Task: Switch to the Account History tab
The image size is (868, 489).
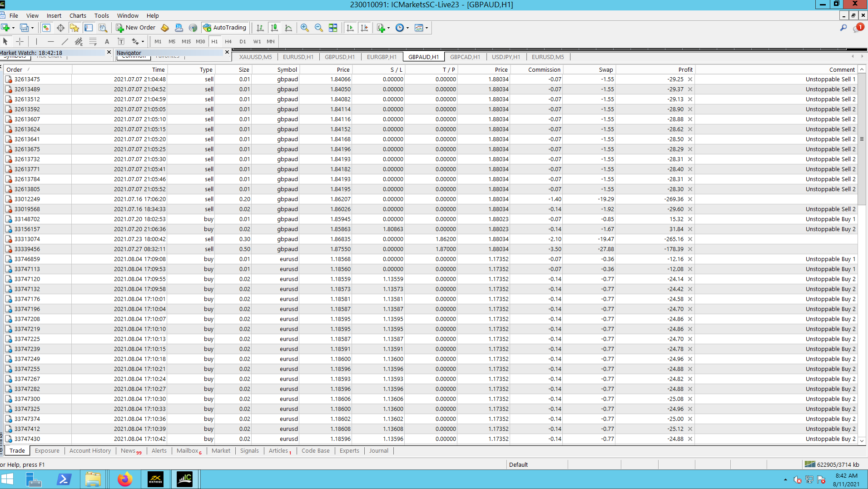Action: tap(90, 450)
